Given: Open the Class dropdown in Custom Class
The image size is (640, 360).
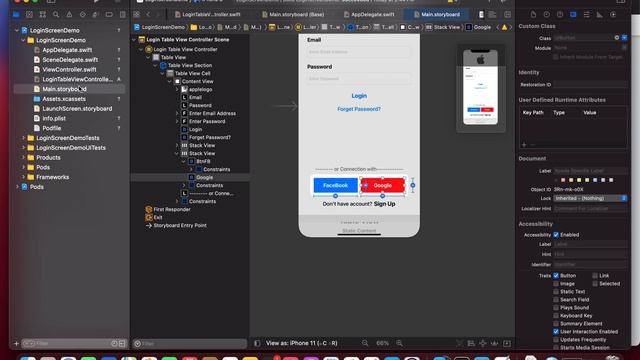Looking at the screenshot, I should (624, 38).
